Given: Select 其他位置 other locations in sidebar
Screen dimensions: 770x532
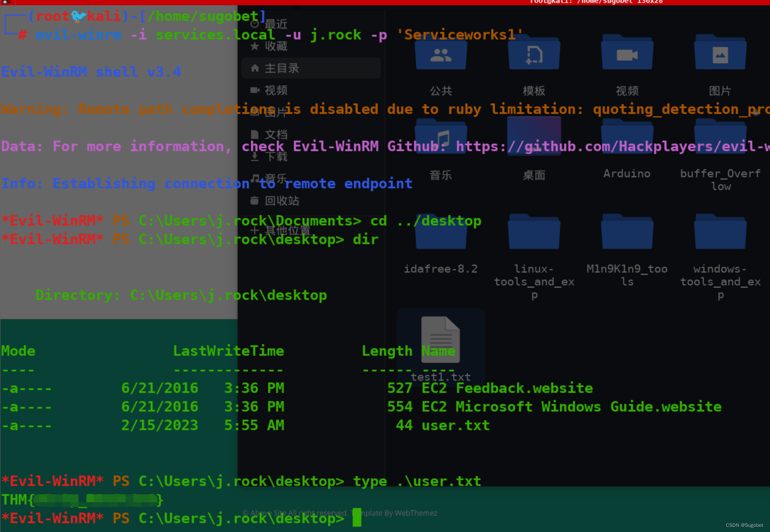Looking at the screenshot, I should point(311,230).
